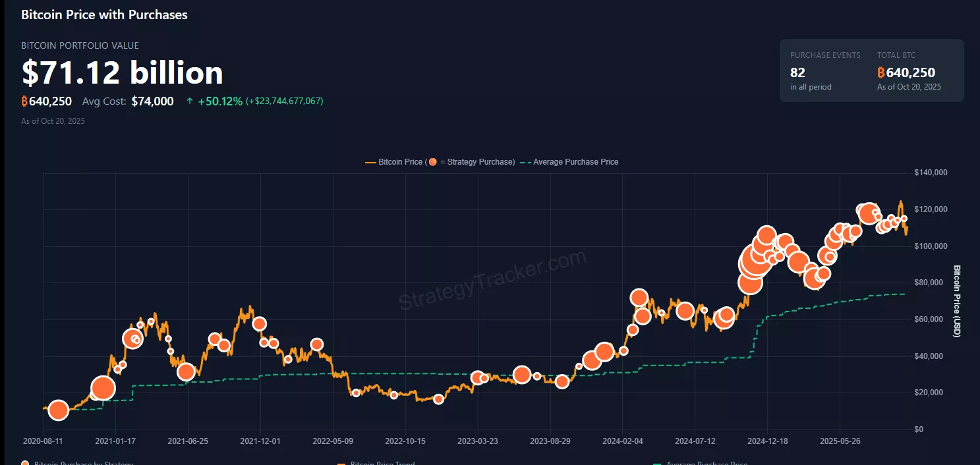Select the orange Strategy Purchase dot in the legend
Screen dimensions: 980x465
pyautogui.click(x=434, y=161)
